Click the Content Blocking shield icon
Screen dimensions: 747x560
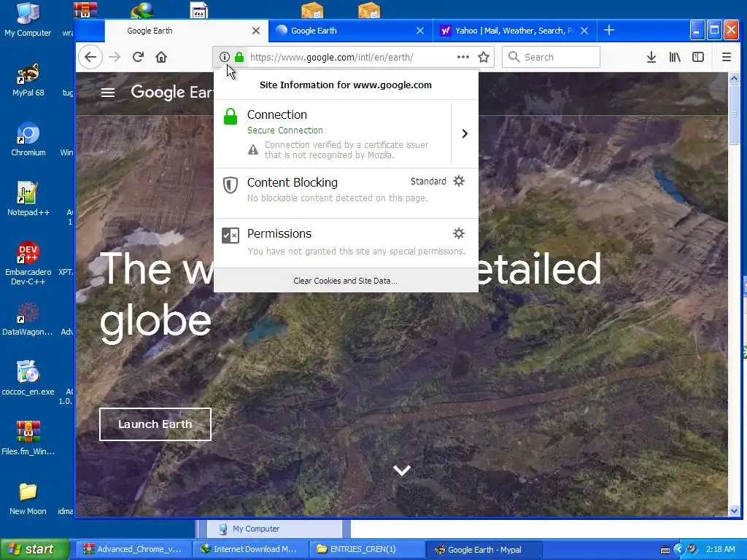click(231, 185)
